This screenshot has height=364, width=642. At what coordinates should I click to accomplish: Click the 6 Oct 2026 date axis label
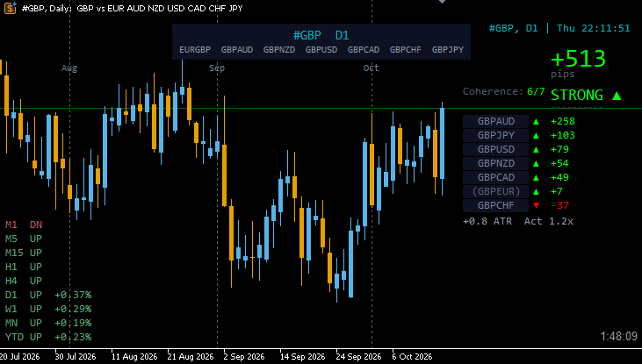(412, 357)
